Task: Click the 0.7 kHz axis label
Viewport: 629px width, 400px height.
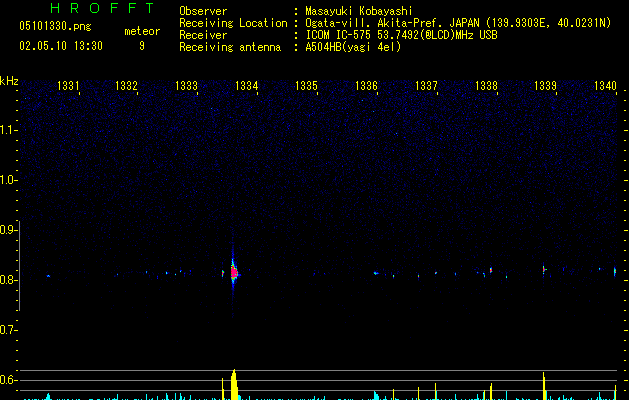Action: 8,330
